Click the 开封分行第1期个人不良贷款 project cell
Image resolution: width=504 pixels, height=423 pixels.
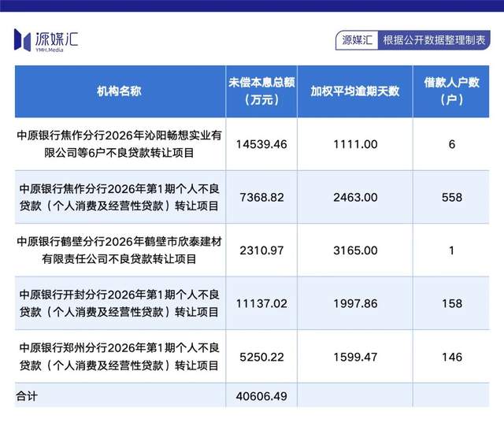[x=119, y=303]
